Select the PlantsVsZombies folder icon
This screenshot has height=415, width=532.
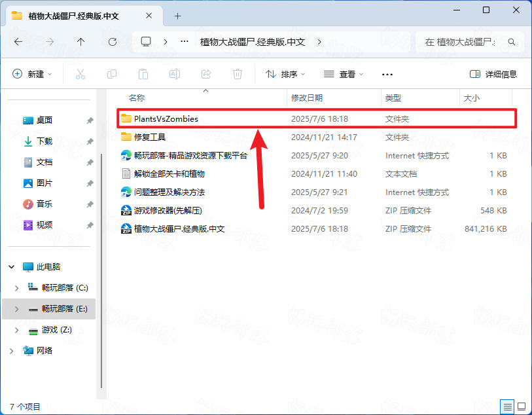(126, 118)
